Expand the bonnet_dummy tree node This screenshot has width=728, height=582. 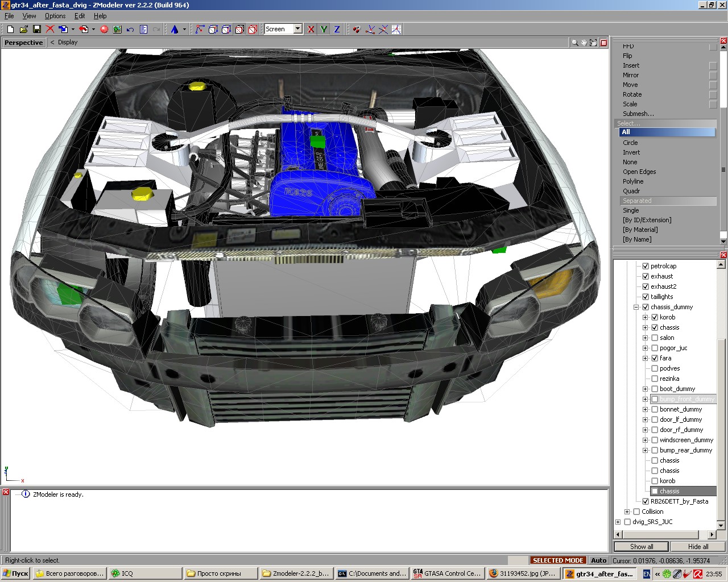[x=646, y=409]
